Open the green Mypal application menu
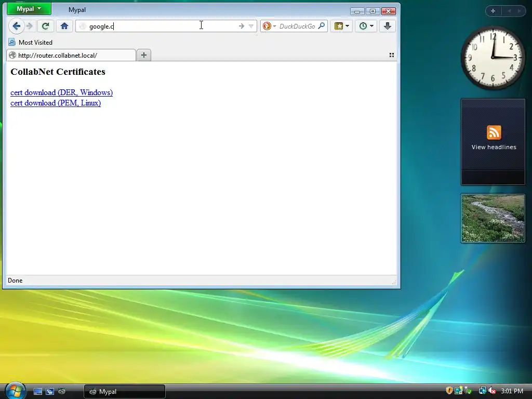The image size is (532, 399). point(29,9)
